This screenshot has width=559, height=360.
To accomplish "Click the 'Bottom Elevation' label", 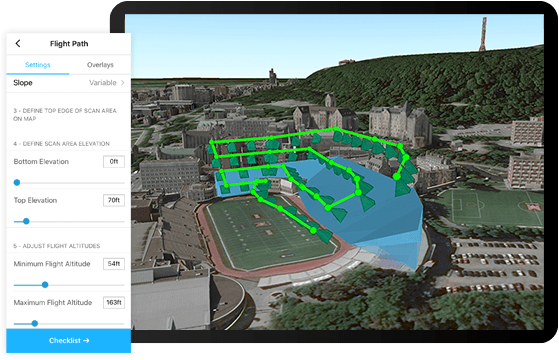I will [x=41, y=161].
